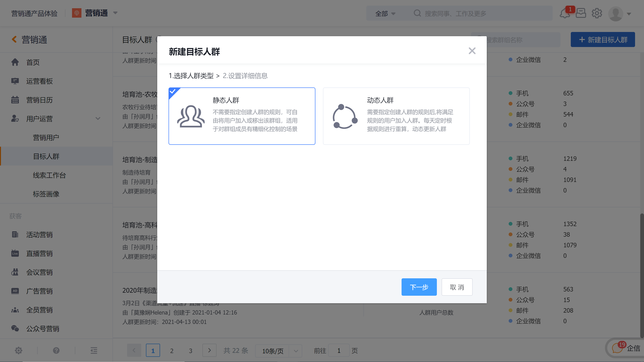Open the 10条/页 page size dropdown

click(278, 350)
